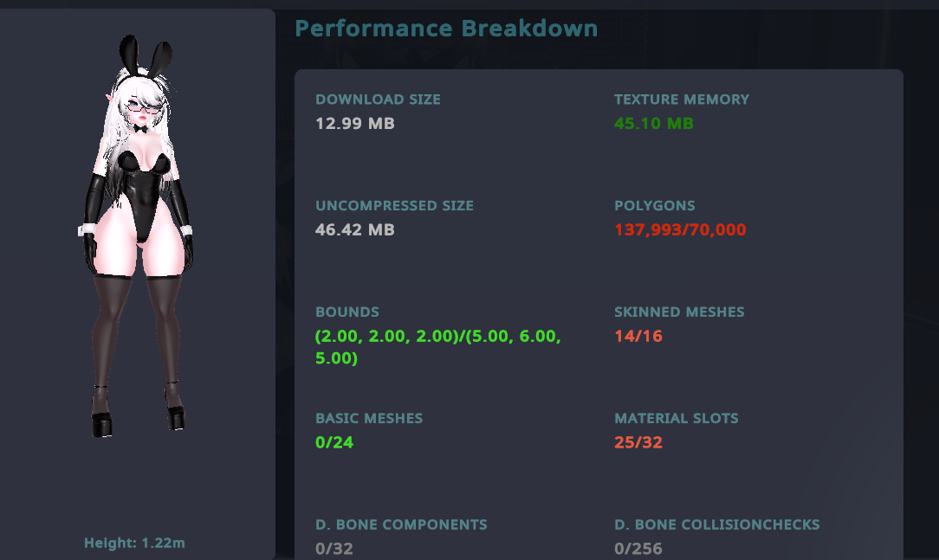
Task: Click the Basic Meshes label
Action: tap(369, 419)
